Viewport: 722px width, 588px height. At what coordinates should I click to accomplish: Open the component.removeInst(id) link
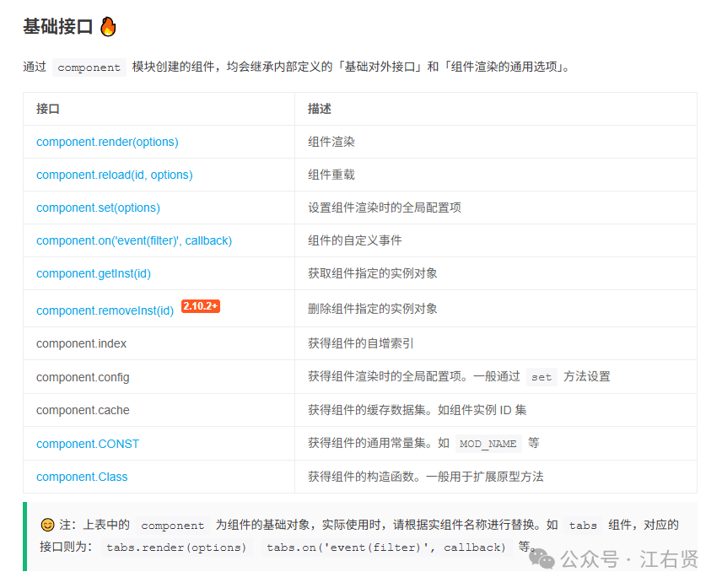(x=105, y=310)
